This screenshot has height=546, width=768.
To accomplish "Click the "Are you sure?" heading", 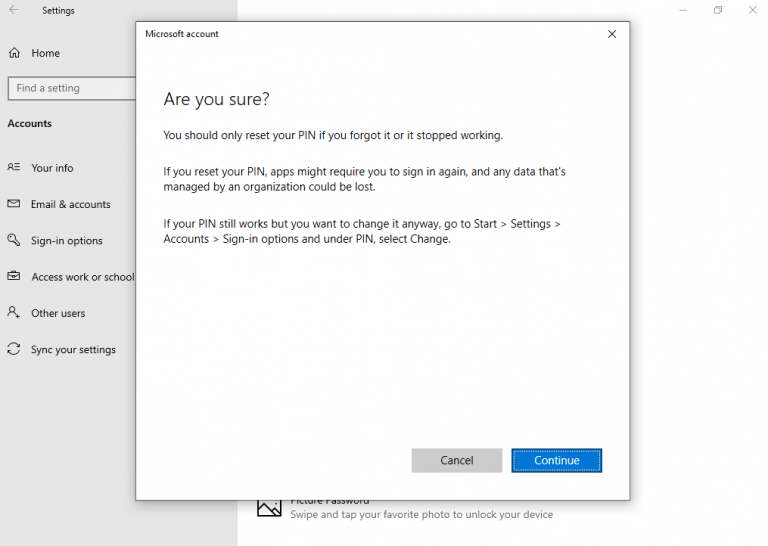I will coord(216,99).
